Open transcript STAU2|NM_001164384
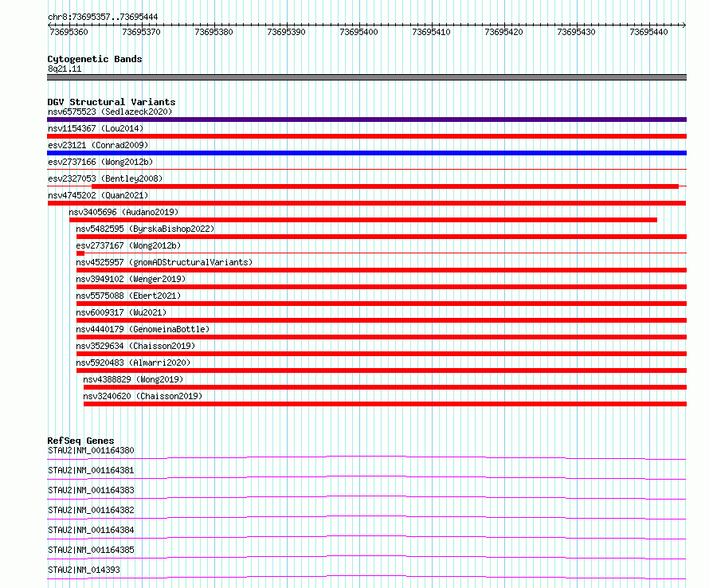 [x=91, y=530]
